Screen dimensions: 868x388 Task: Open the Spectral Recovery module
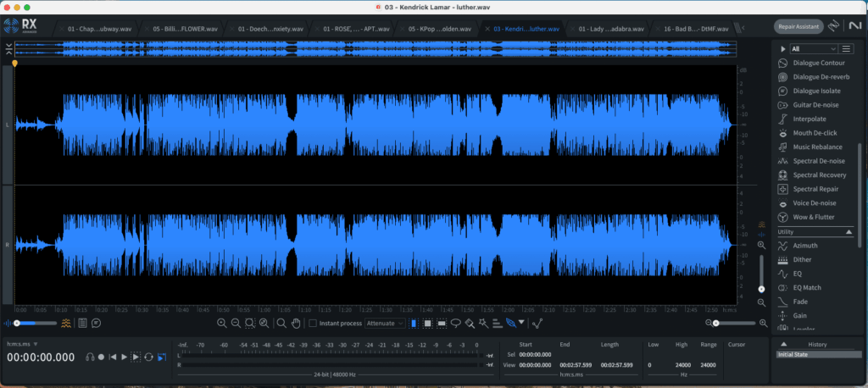click(x=812, y=175)
